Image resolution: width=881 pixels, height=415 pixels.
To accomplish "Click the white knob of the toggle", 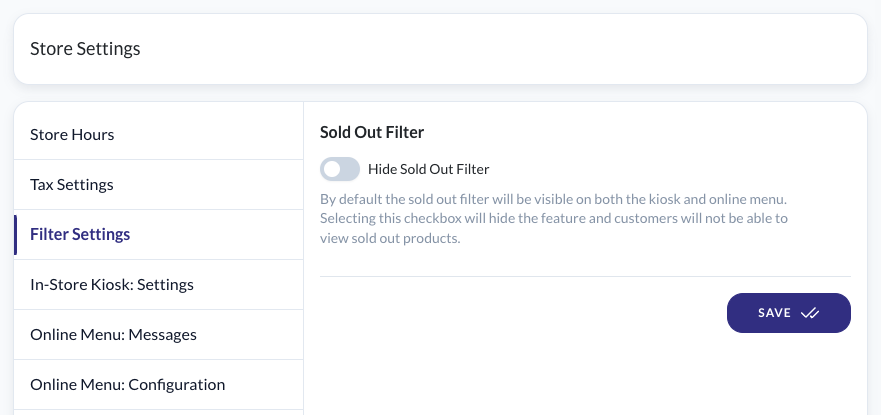I will click(x=332, y=169).
